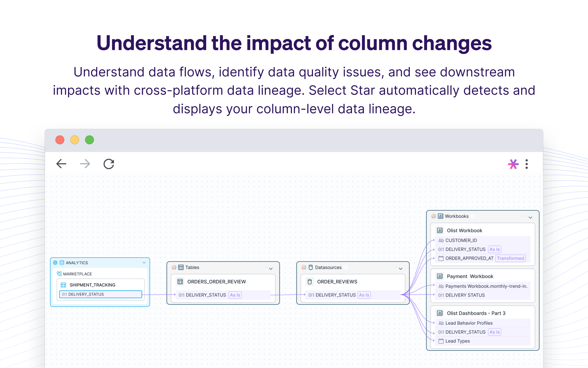The height and width of the screenshot is (368, 588).
Task: Click the Transformed badge on ORDER_APPROVED_AT
Action: point(510,258)
